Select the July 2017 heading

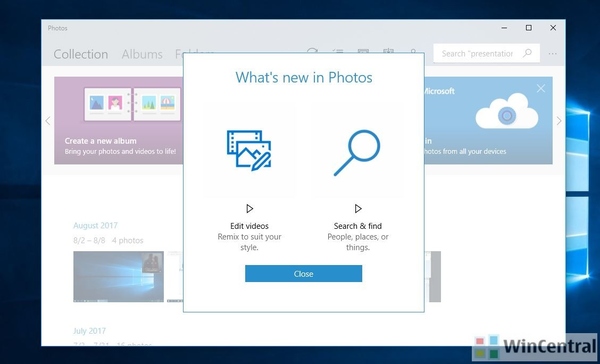point(89,331)
